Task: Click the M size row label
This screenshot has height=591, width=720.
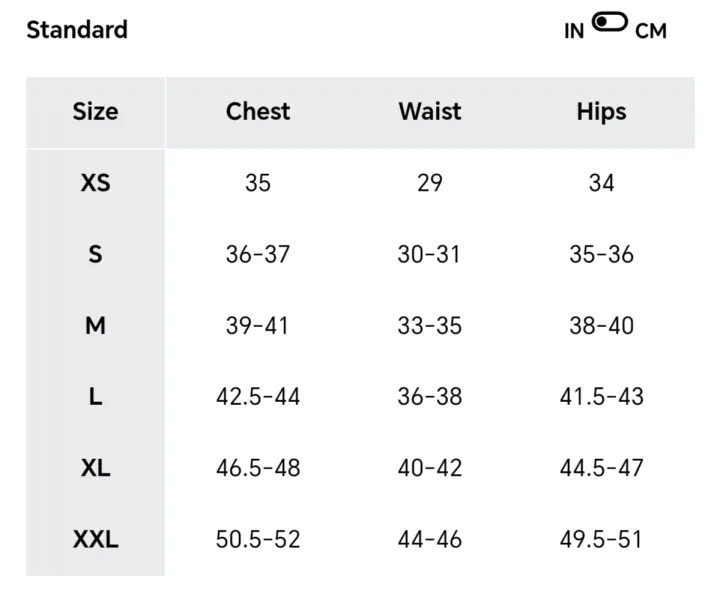Action: (x=95, y=326)
